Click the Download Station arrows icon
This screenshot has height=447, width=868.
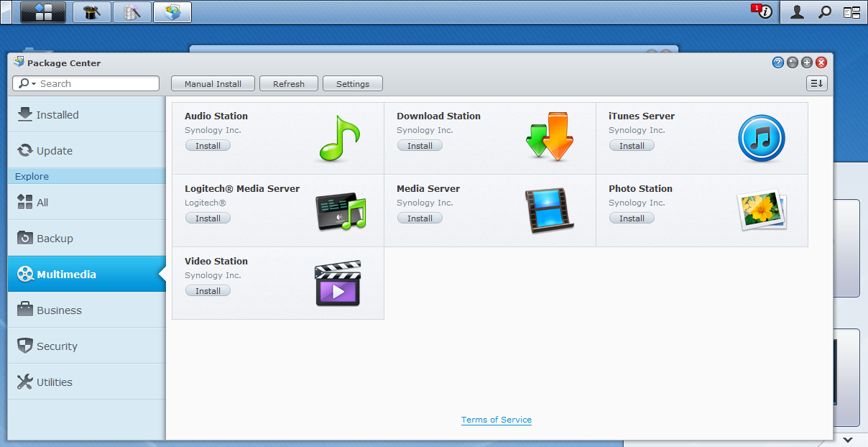550,137
